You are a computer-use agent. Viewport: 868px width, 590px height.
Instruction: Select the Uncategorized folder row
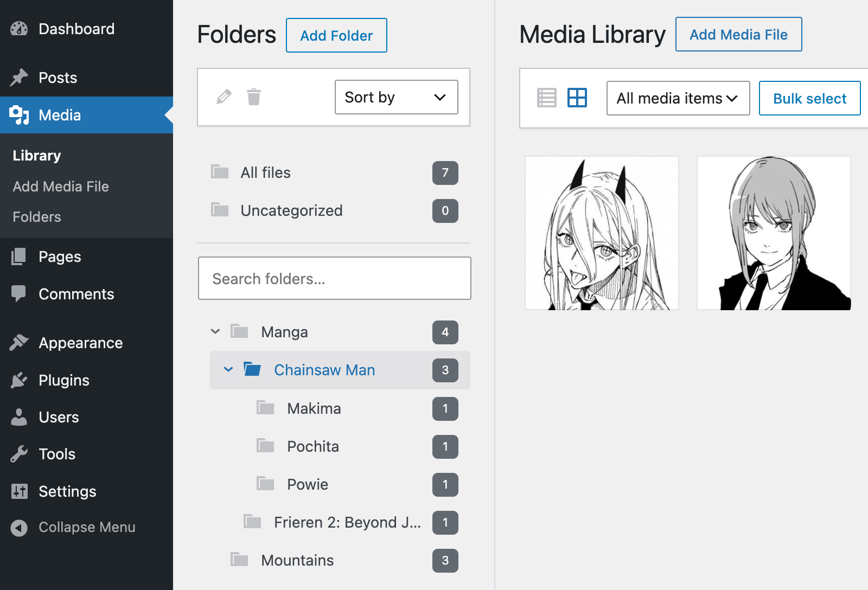pyautogui.click(x=334, y=210)
